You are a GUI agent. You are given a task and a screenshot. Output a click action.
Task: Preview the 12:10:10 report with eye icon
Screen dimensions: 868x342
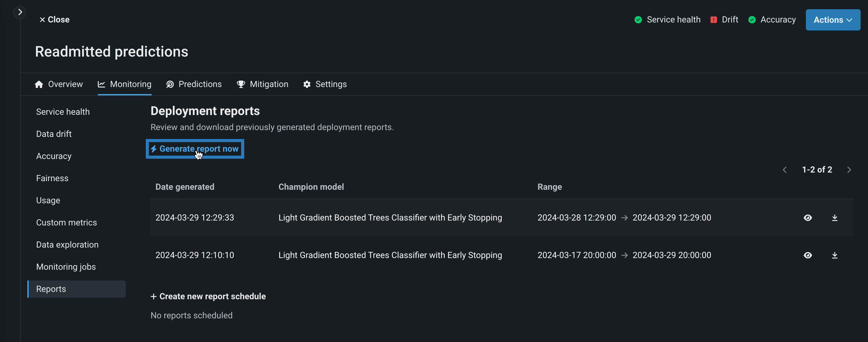[x=807, y=255]
